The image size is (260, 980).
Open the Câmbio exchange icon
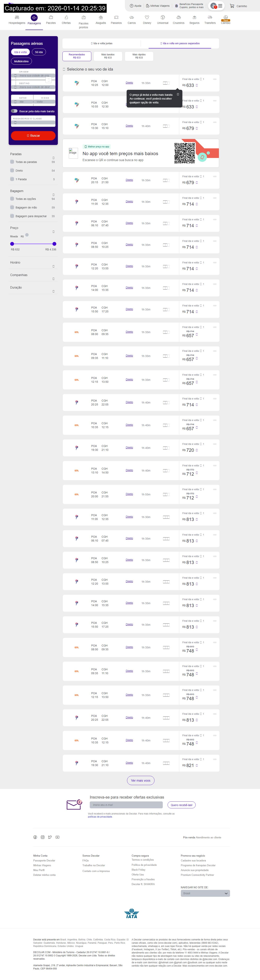[226, 17]
